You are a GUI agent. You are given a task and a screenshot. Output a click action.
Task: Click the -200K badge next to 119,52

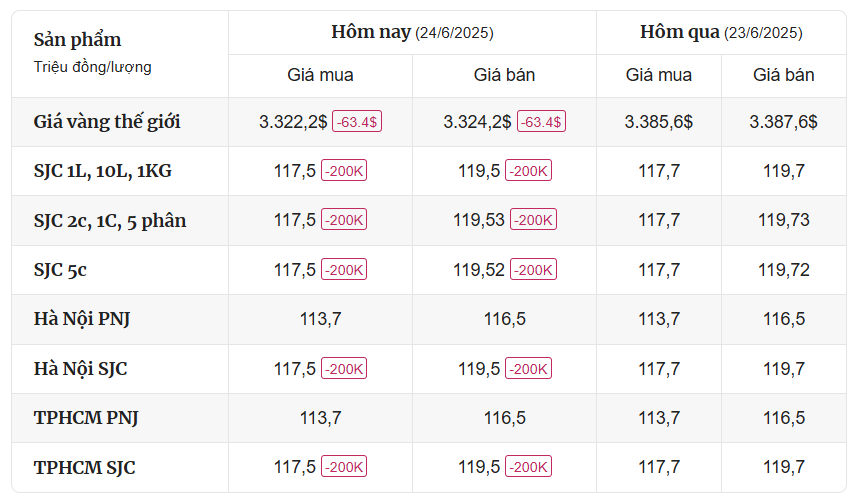(533, 269)
